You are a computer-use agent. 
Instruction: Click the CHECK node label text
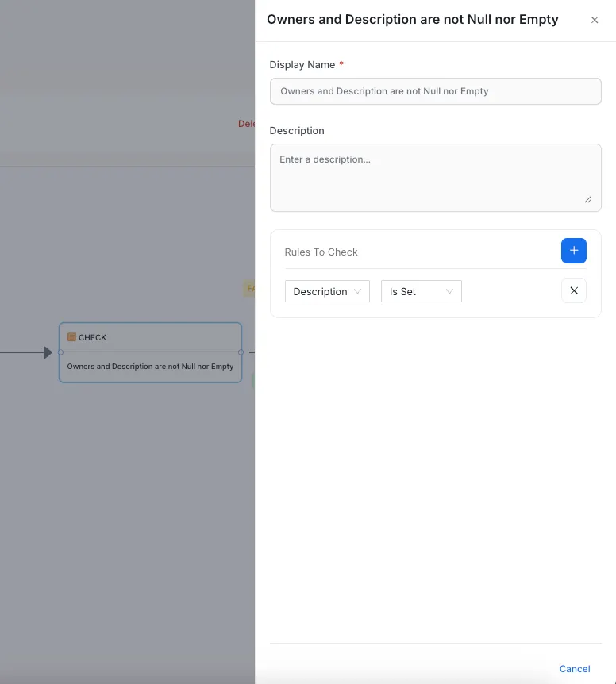tap(93, 338)
